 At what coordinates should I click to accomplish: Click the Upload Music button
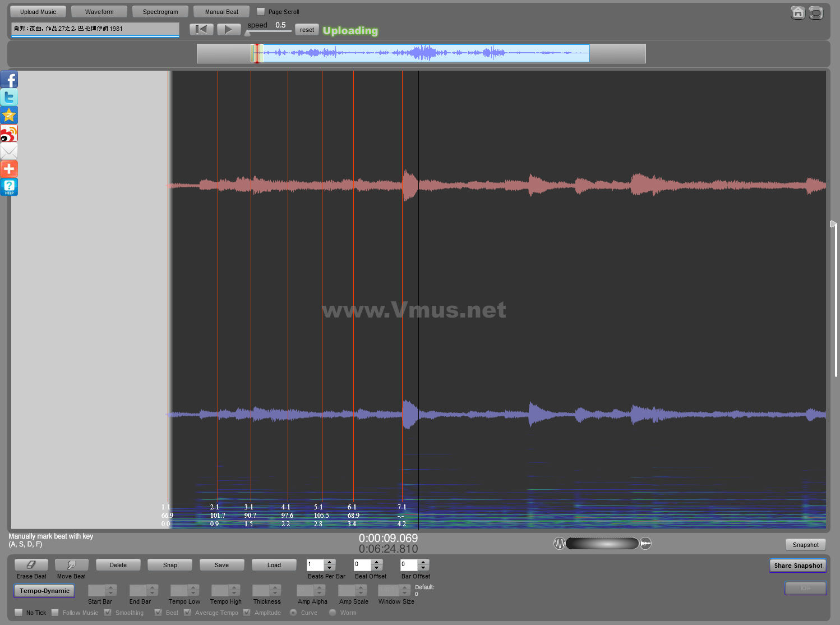click(x=38, y=12)
